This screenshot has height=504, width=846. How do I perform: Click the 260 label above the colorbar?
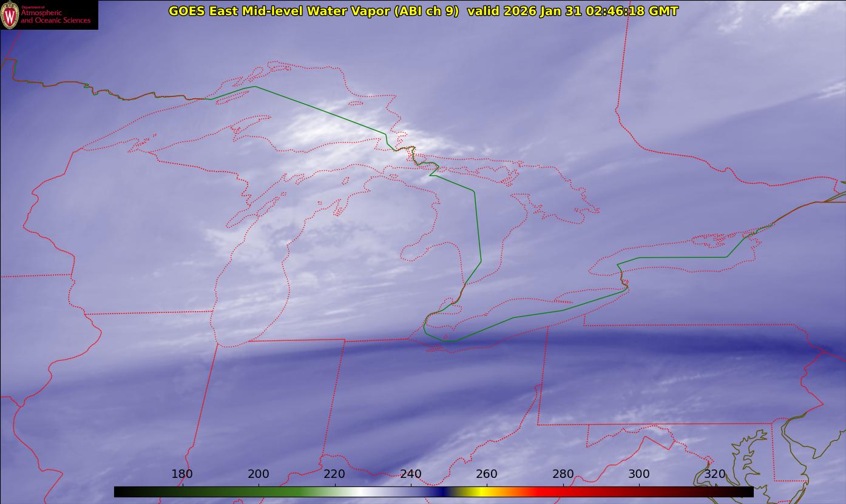point(487,474)
